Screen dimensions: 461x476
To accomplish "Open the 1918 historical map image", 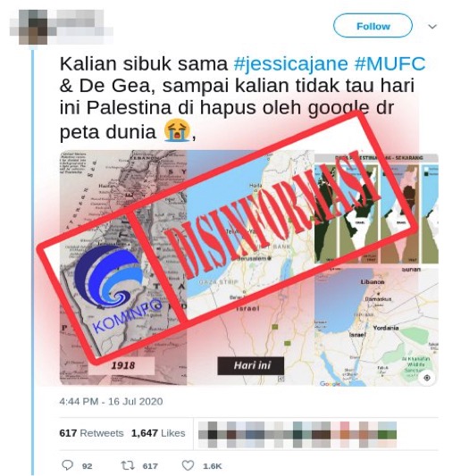I will pyautogui.click(x=123, y=267).
